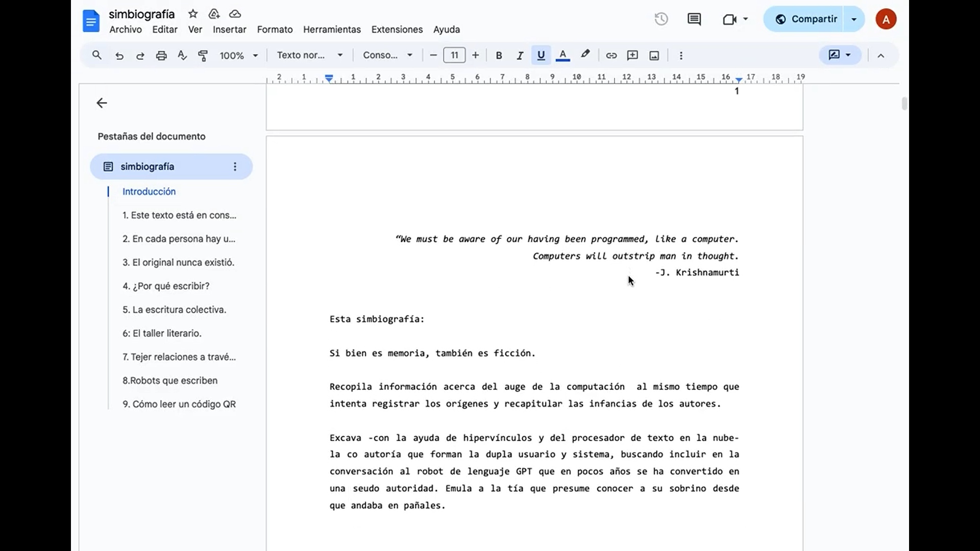Click the print icon in toolbar
This screenshot has height=551, width=980.
click(x=161, y=56)
